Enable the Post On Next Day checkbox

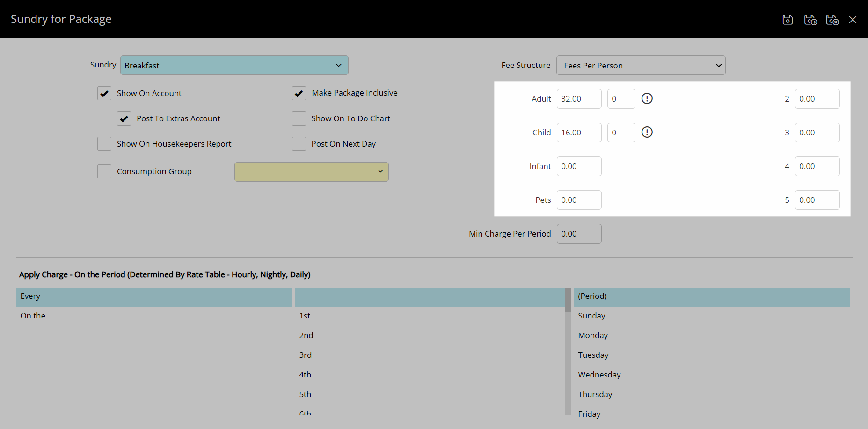pyautogui.click(x=299, y=144)
